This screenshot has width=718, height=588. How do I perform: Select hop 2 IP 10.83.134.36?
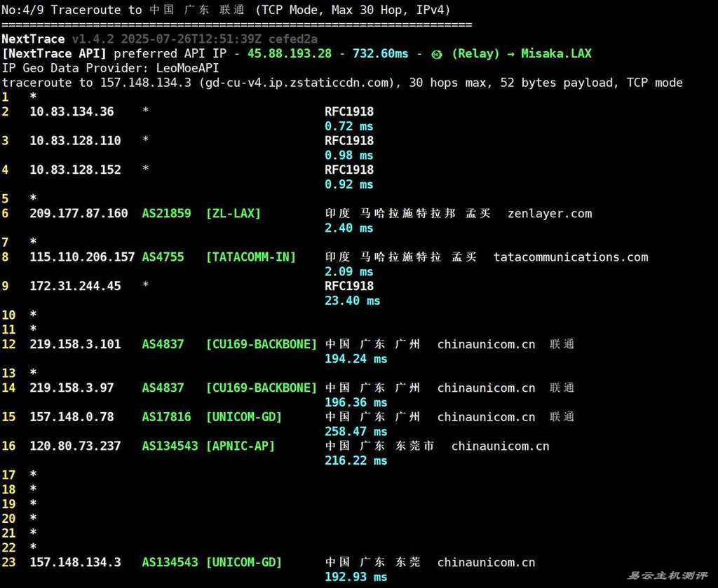point(72,111)
